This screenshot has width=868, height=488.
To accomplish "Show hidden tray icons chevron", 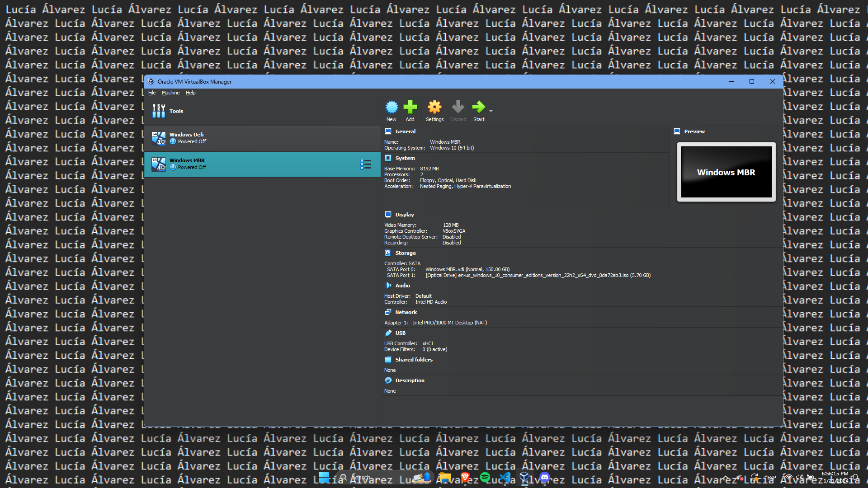I will click(726, 478).
